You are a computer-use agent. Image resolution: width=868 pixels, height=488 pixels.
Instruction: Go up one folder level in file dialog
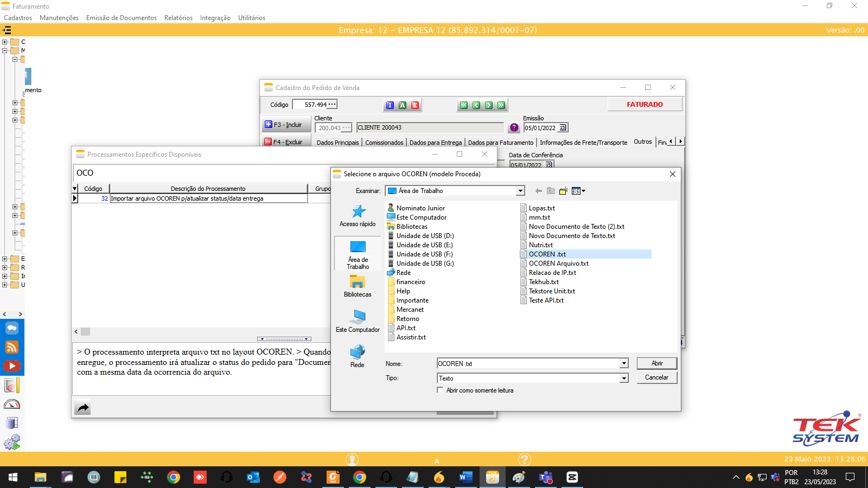(x=551, y=191)
